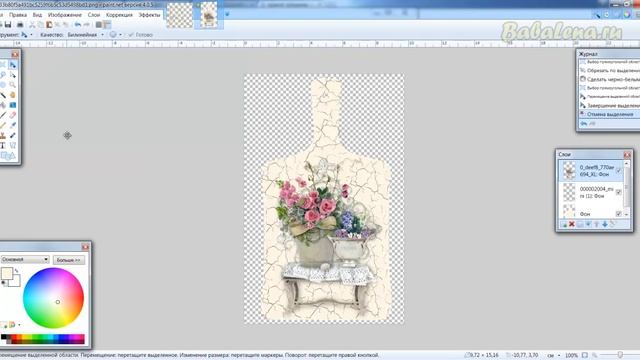Open the Эффекты menu
The height and width of the screenshot is (360, 640).
click(149, 15)
